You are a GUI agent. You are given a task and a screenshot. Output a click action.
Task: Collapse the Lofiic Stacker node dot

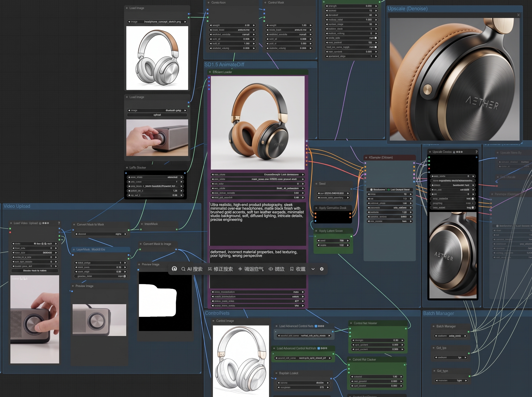click(127, 167)
